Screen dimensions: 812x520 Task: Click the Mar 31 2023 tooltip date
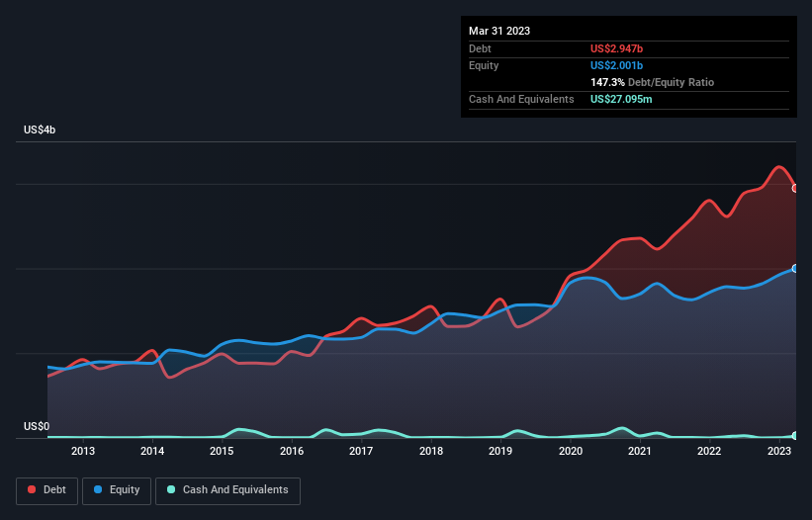point(499,31)
